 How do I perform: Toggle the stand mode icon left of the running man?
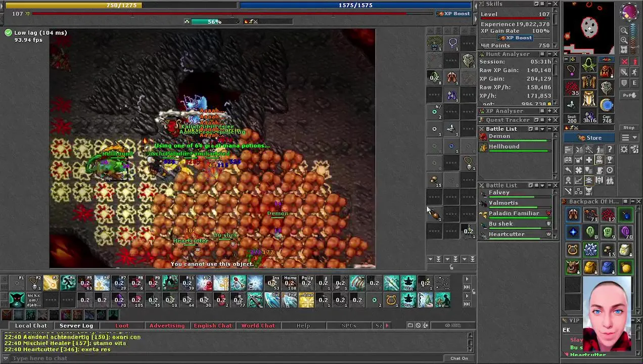click(x=624, y=72)
